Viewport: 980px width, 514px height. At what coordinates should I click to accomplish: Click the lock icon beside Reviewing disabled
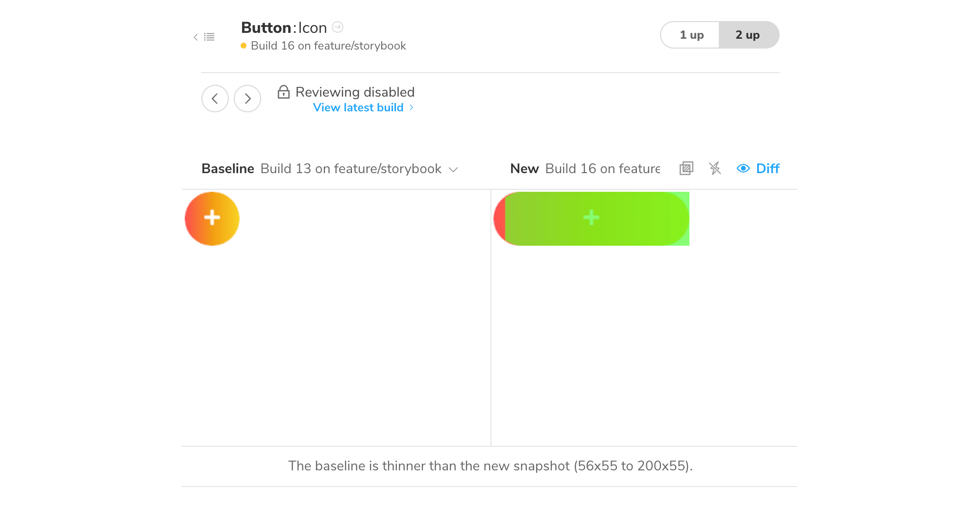(x=284, y=92)
